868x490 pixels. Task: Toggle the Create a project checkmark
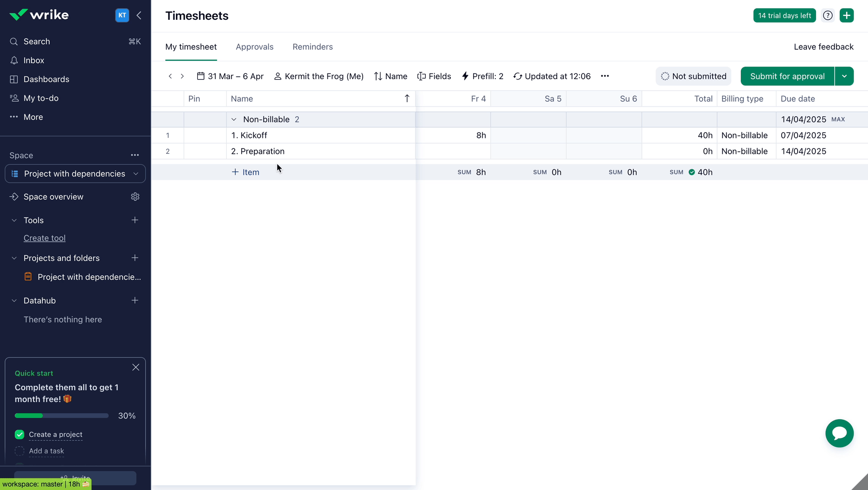[x=19, y=435]
